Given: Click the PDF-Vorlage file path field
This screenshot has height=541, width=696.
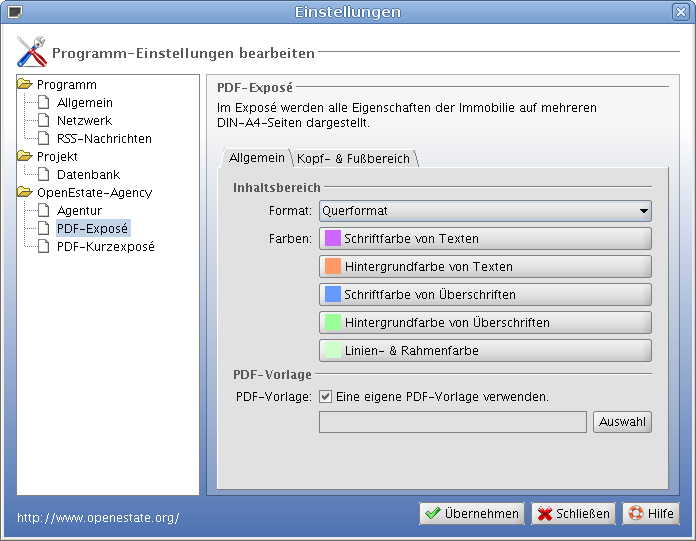Looking at the screenshot, I should point(452,423).
